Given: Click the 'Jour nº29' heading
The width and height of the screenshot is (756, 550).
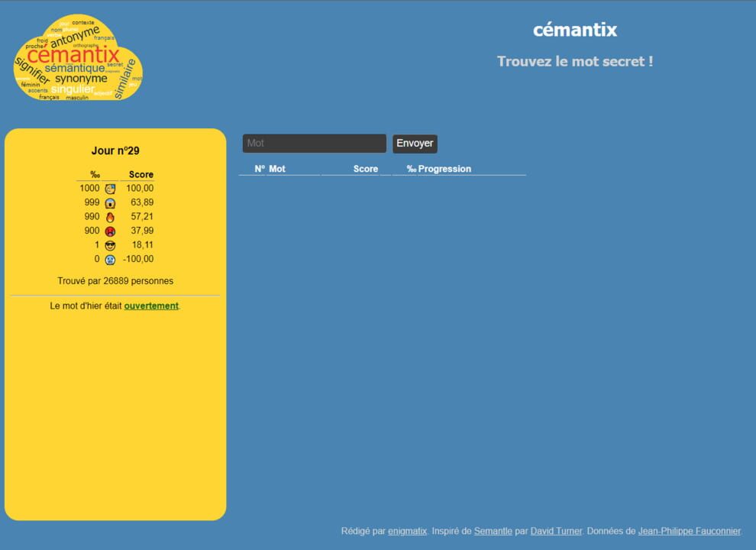Looking at the screenshot, I should pos(115,151).
